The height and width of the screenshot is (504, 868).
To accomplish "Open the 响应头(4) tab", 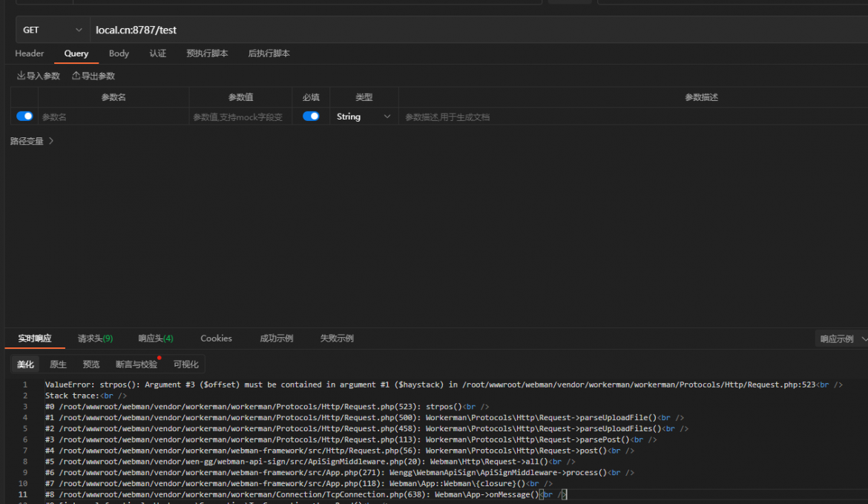I will coord(156,338).
